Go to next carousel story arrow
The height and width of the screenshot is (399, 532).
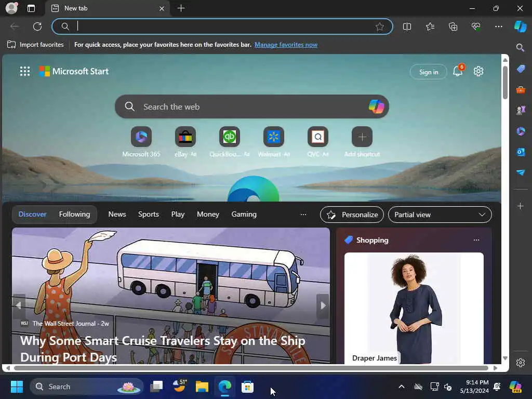coord(323,306)
